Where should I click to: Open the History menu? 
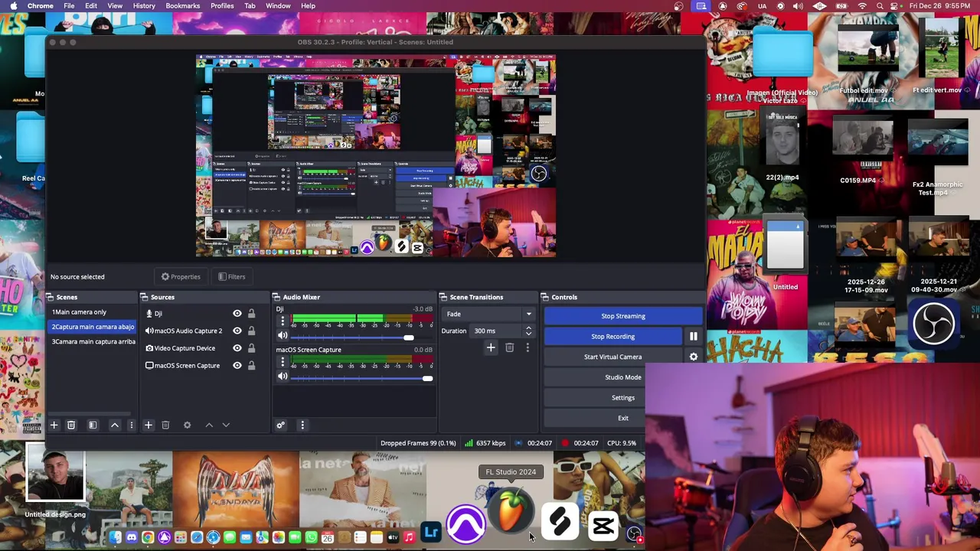144,6
